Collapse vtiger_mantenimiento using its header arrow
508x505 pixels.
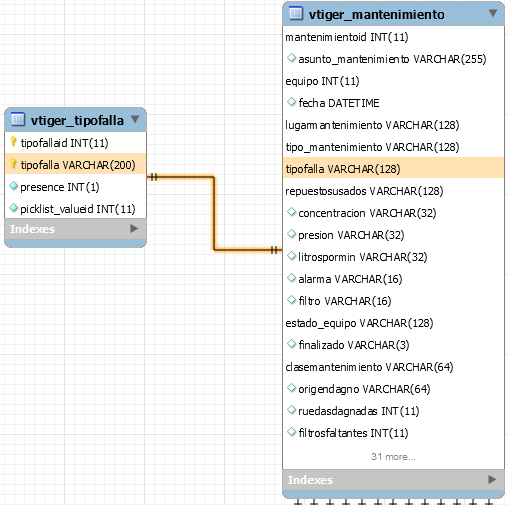493,13
